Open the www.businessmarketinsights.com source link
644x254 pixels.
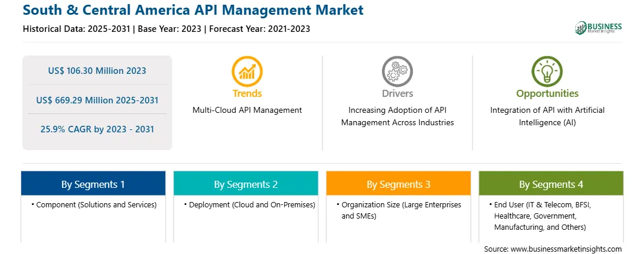tap(566, 249)
